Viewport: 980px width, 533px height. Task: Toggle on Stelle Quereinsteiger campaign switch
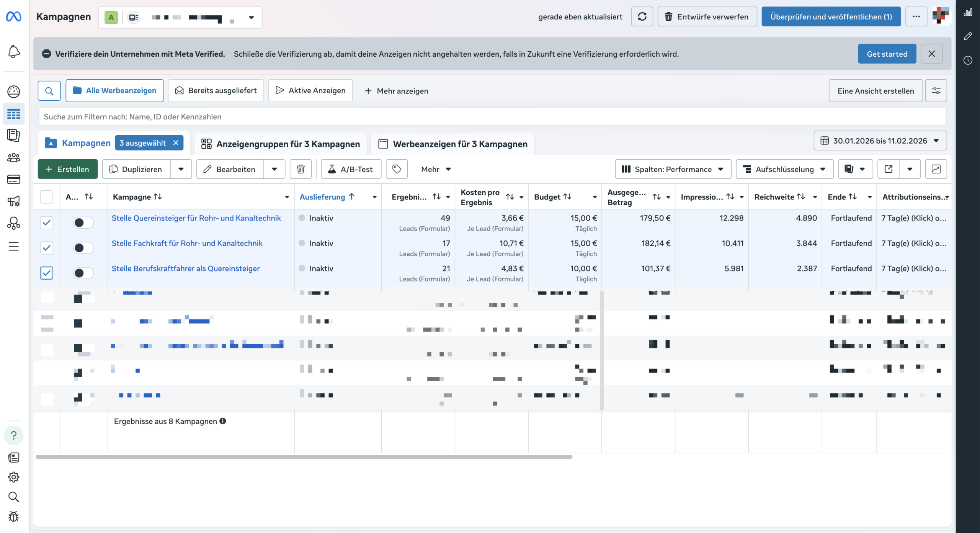(x=83, y=222)
